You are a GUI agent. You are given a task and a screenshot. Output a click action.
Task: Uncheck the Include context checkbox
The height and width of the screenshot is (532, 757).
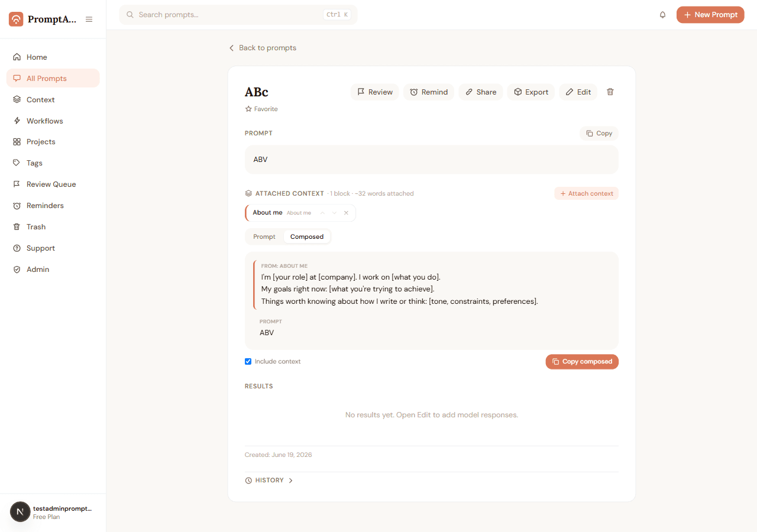[248, 361]
